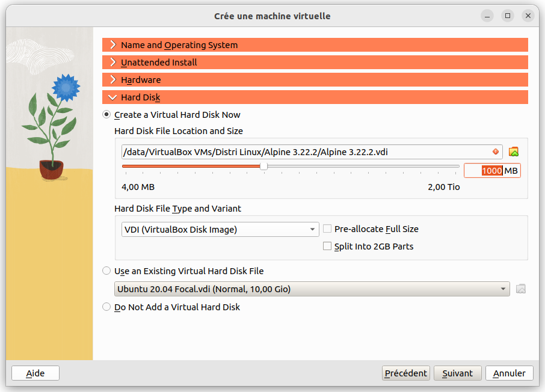
Task: Open the Ubuntu 20.04 Focal.vdi dropdown
Action: click(x=312, y=289)
